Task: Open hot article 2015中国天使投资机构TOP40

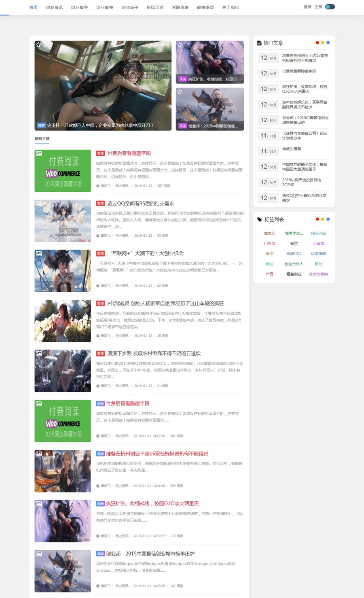Action: click(x=301, y=182)
